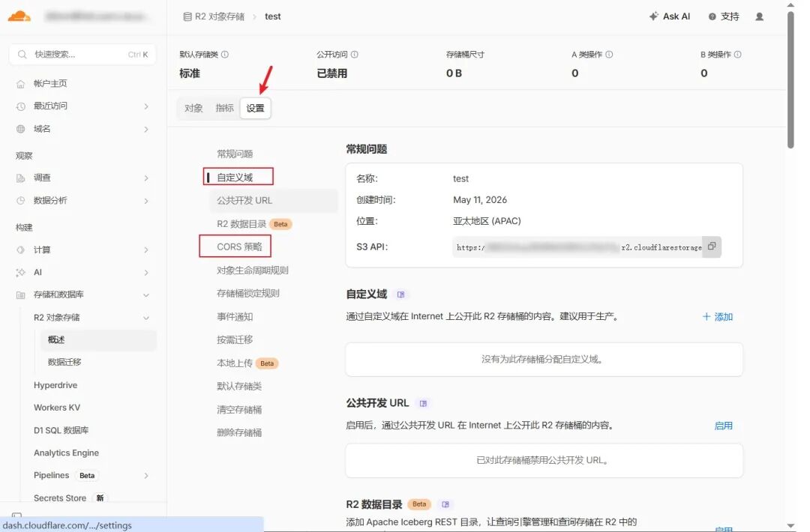Switch to the 指标 tab
Viewport: 810px width, 532px height.
point(225,108)
